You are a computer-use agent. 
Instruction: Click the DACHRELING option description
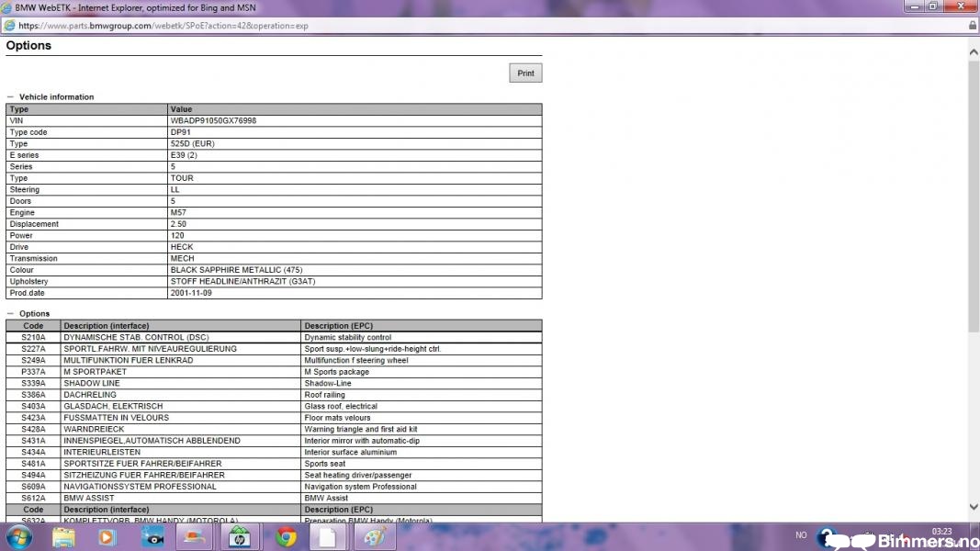point(91,395)
